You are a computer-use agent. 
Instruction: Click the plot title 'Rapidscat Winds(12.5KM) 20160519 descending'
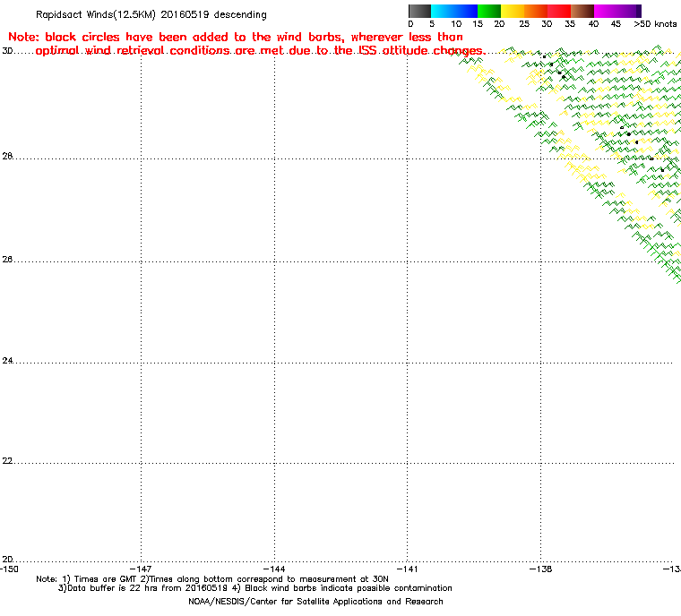pyautogui.click(x=151, y=14)
